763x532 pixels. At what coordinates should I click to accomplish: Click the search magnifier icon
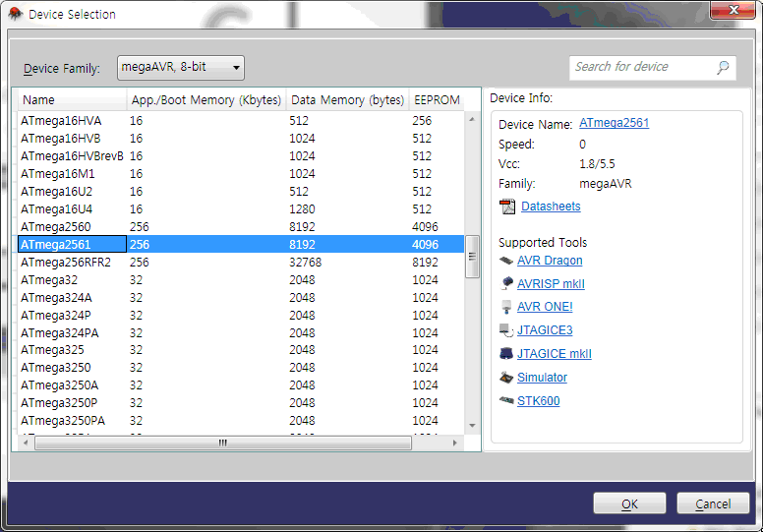pos(723,67)
